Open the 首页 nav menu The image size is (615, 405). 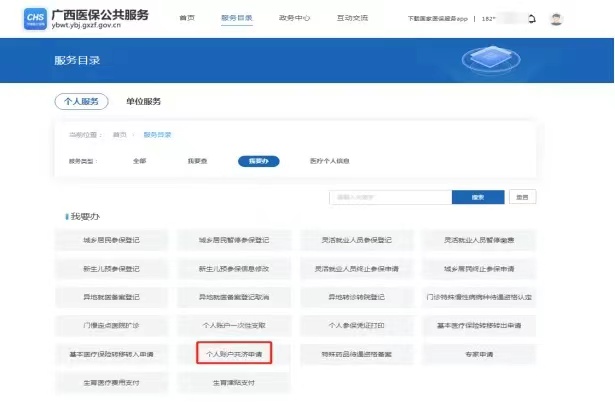coord(187,19)
